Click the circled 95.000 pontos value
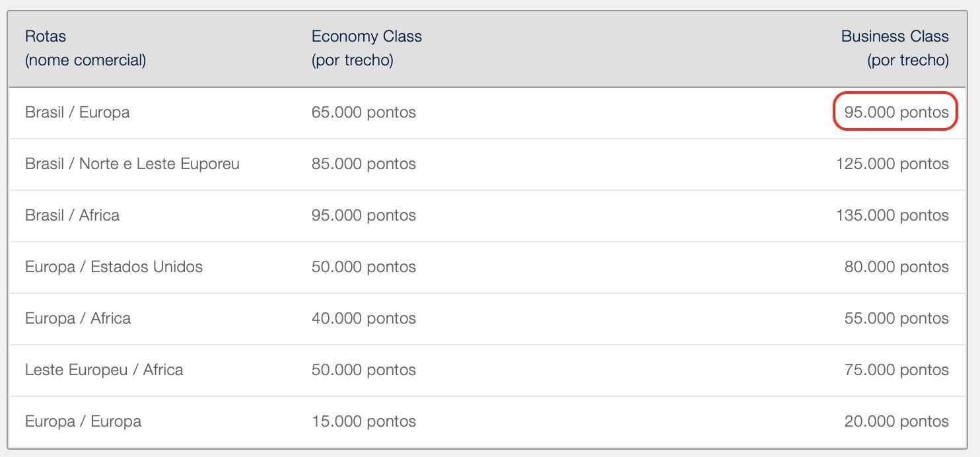The image size is (980, 457). [x=896, y=112]
